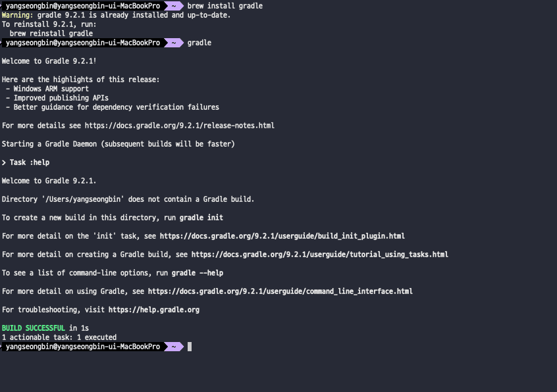Screen dimensions: 557x392
Task: Click the 'Welcome to Gradle 9.2.1!' heading
Action: [x=49, y=61]
